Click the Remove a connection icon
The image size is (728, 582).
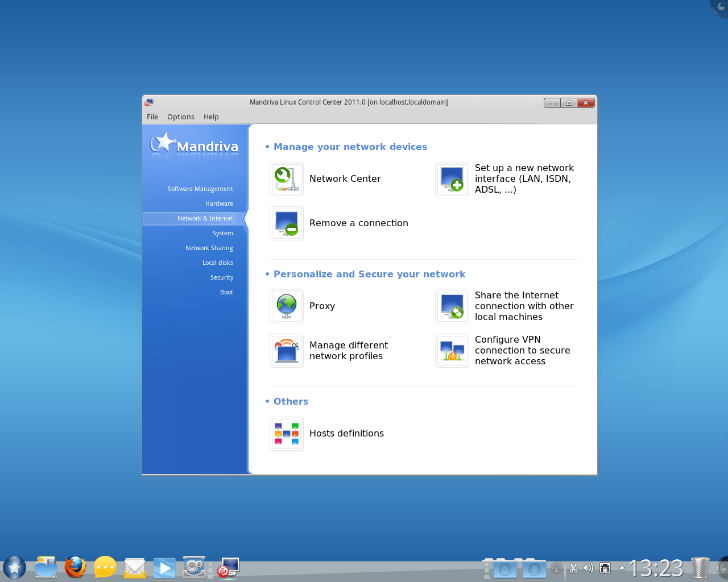(x=287, y=223)
